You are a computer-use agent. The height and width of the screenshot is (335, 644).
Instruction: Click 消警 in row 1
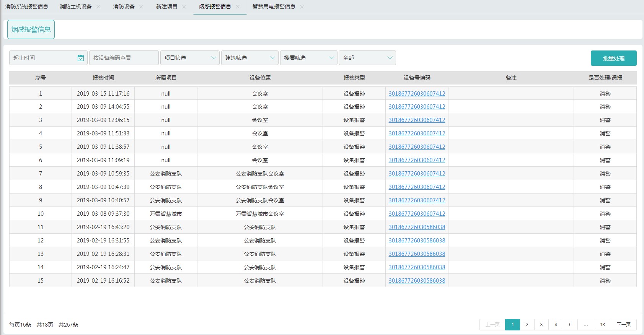(x=605, y=94)
